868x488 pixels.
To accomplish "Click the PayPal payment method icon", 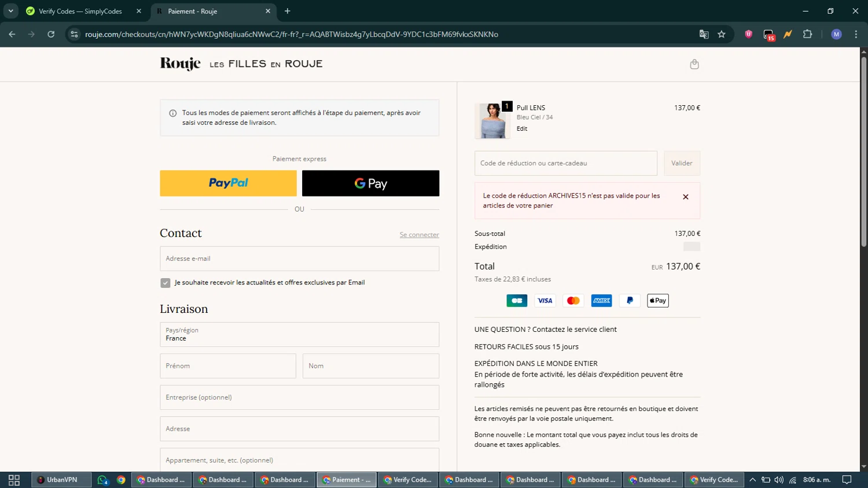I will (x=630, y=301).
